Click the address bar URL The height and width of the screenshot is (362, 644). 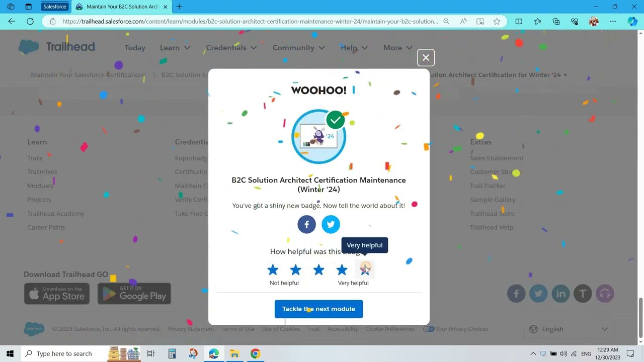point(250,21)
